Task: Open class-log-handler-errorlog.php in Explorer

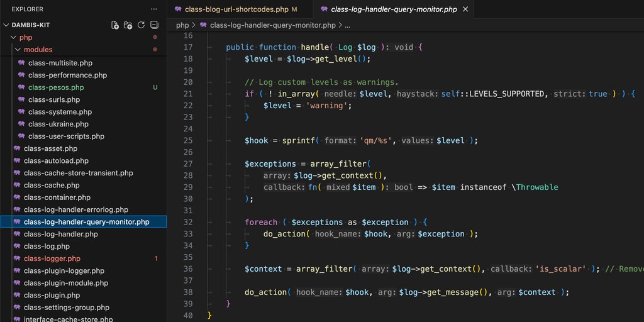Action: click(x=75, y=209)
